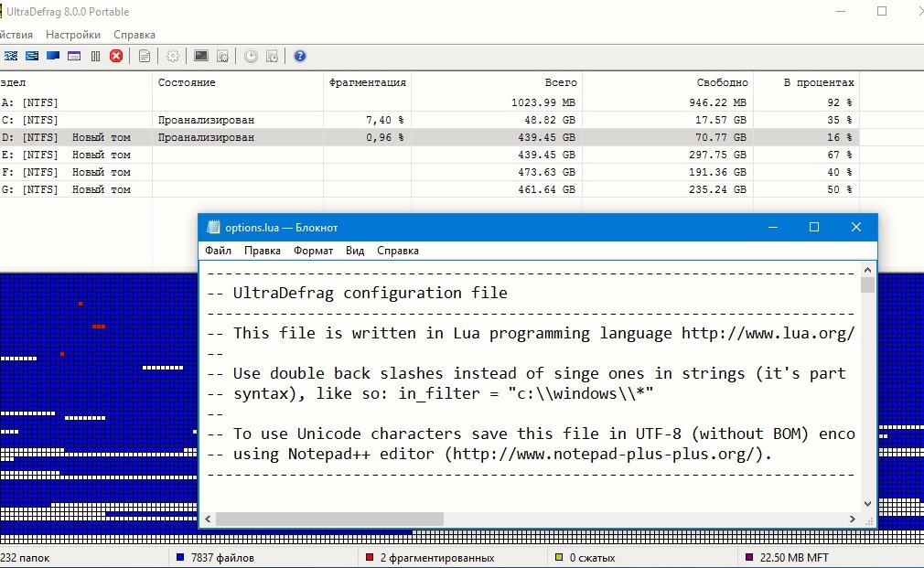Screen dimensions: 924x568
Task: Click the red fragmented files color swatch
Action: 370,557
